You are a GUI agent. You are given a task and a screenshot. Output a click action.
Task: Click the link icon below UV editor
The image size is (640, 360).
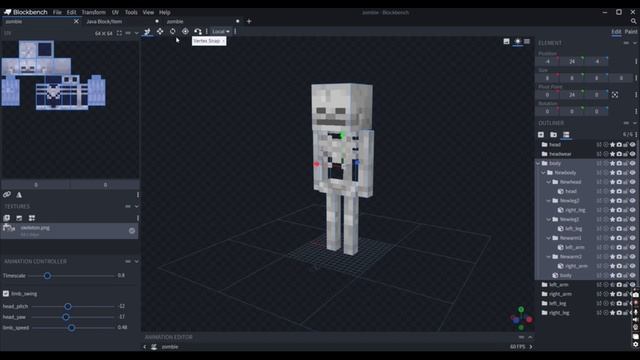(x=7, y=195)
